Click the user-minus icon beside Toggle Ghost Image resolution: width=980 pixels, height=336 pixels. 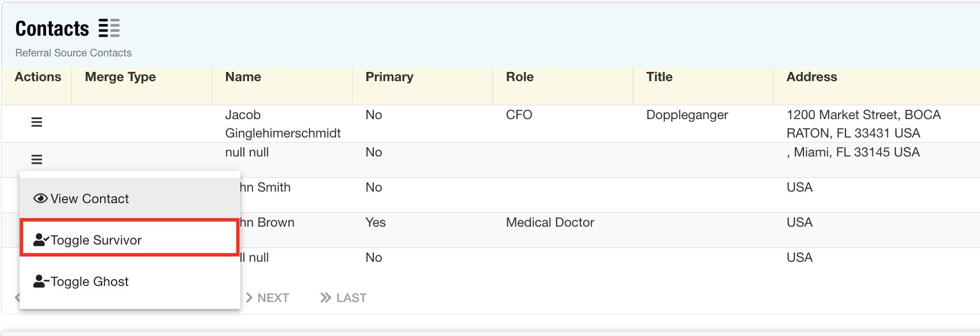point(41,281)
